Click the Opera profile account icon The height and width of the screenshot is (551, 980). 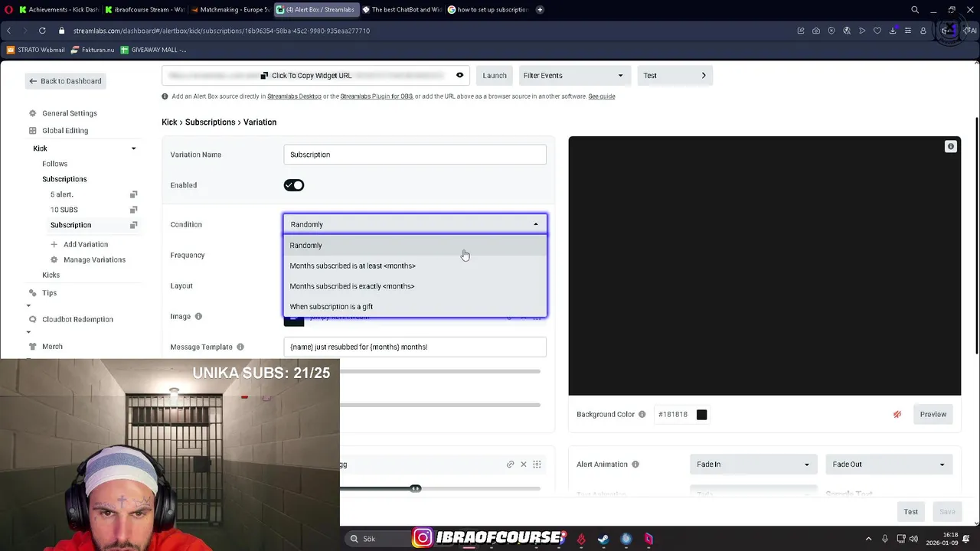923,31
